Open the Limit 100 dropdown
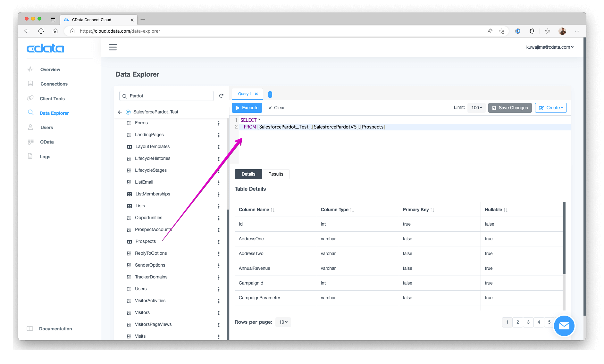The image size is (604, 364). click(x=477, y=108)
